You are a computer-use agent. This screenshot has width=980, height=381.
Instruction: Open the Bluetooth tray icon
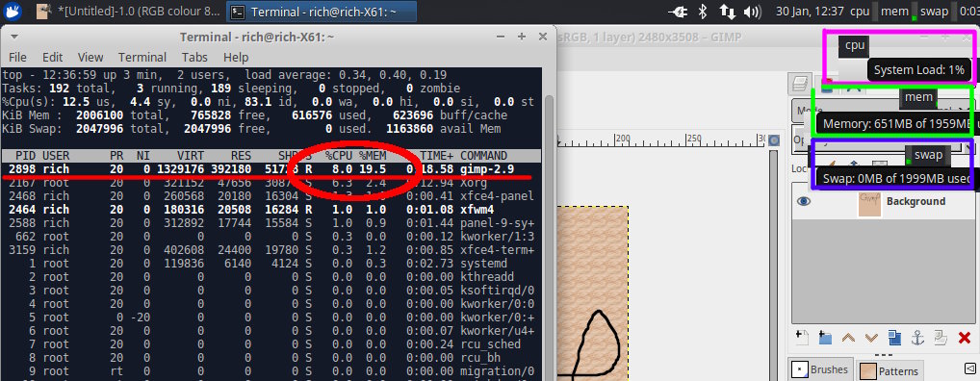702,12
